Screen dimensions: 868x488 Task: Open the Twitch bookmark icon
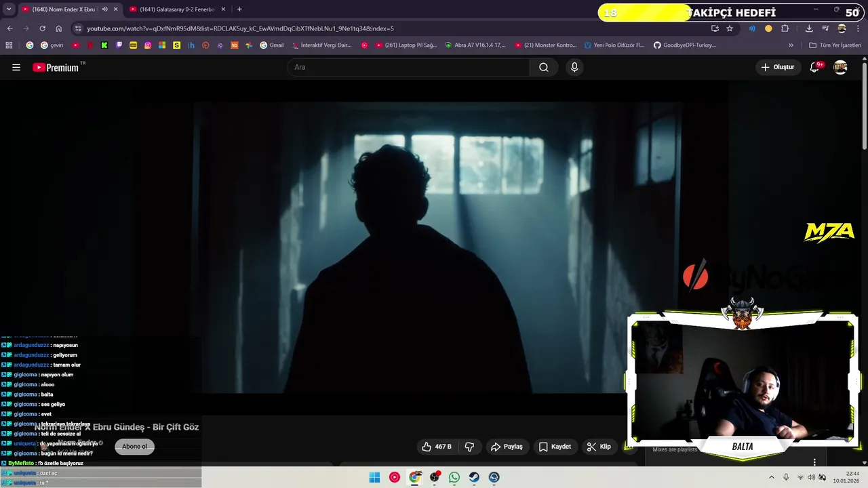coord(119,45)
